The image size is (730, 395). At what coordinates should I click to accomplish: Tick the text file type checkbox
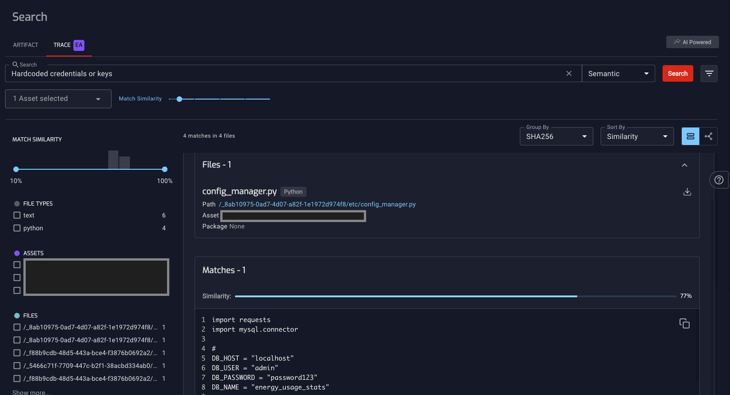click(x=17, y=215)
